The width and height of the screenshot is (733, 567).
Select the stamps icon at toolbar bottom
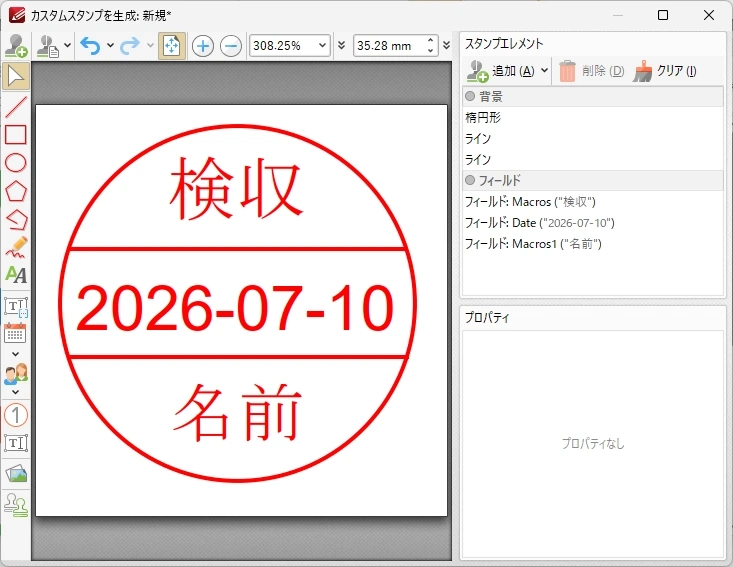coord(16,505)
